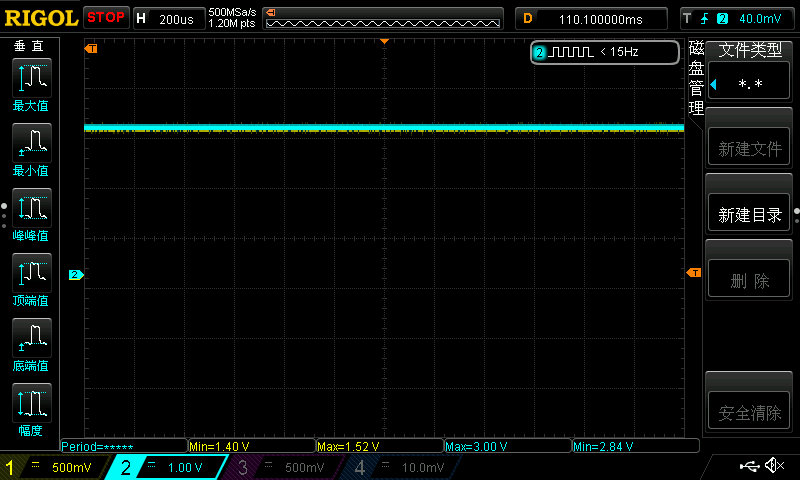The height and width of the screenshot is (480, 800).
Task: Click the USB connection status icon
Action: point(749,466)
